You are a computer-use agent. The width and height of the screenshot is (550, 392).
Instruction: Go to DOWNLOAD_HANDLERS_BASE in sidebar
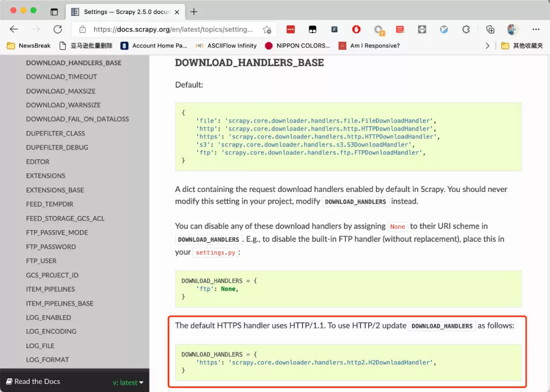click(x=74, y=63)
